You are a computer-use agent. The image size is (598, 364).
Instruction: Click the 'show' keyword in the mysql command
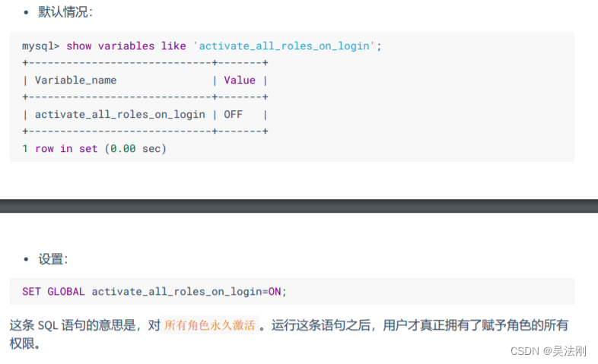tap(79, 46)
